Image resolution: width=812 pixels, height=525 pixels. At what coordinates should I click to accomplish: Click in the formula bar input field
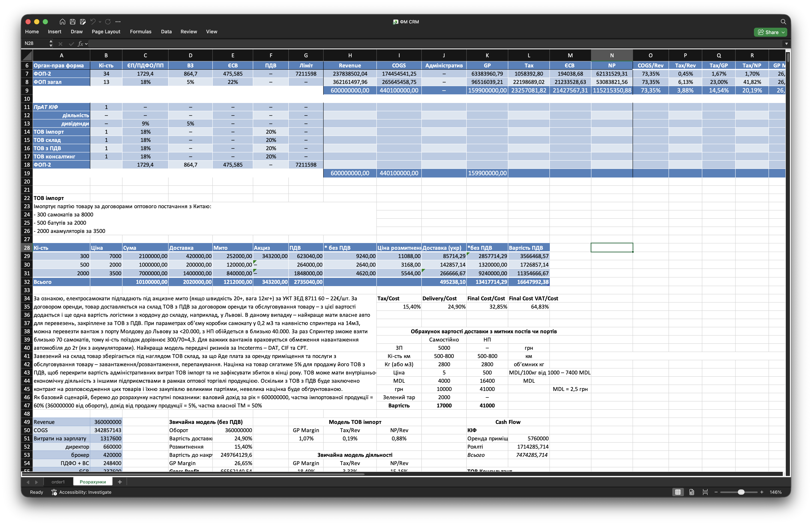coord(435,44)
